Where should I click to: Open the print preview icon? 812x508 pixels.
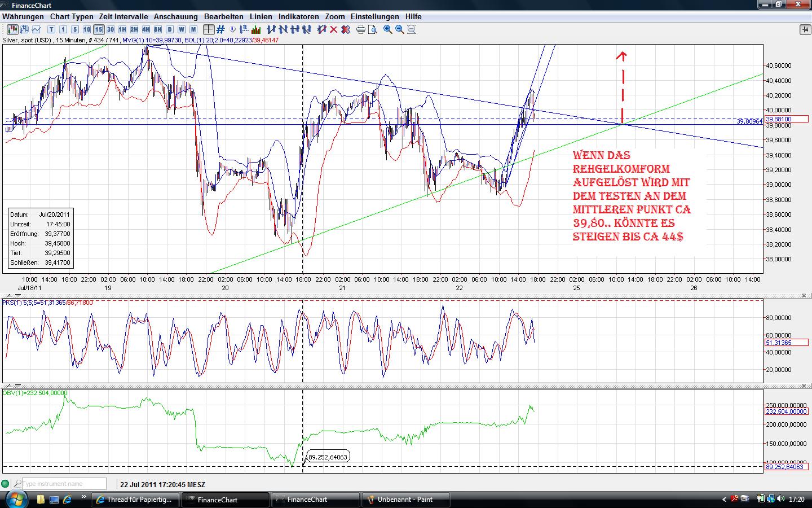pos(373,29)
